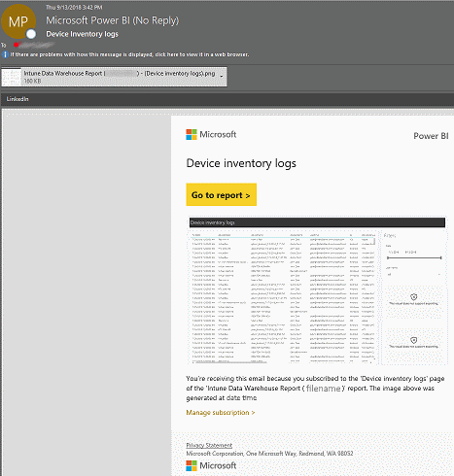The image size is (454, 476).
Task: Click the LinkedIn add-in bar
Action: pos(227,99)
